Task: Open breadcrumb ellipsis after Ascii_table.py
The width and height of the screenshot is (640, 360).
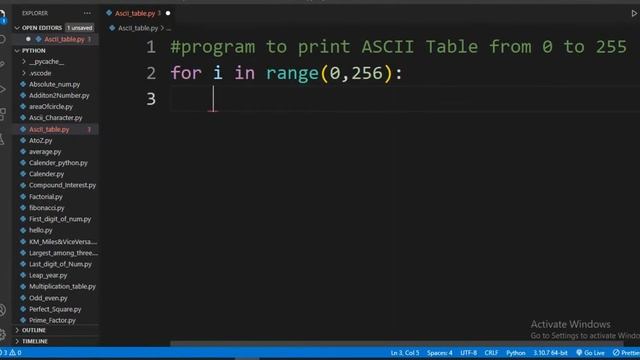Action: [x=169, y=28]
